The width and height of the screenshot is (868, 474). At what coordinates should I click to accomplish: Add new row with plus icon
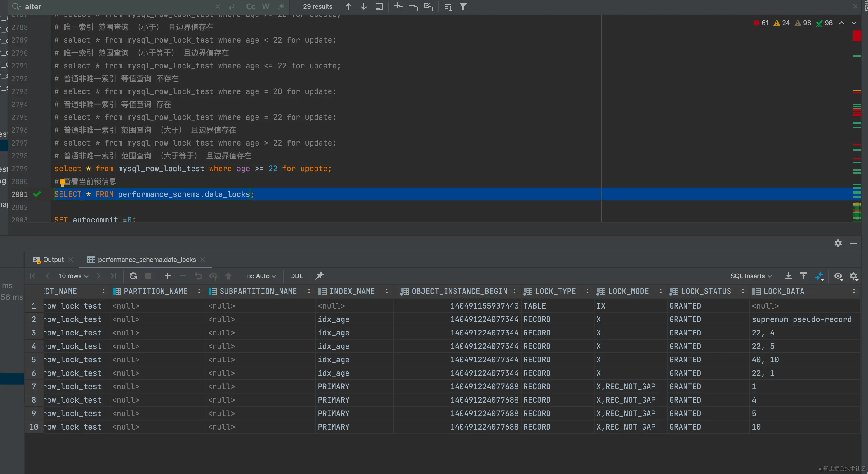click(x=167, y=276)
